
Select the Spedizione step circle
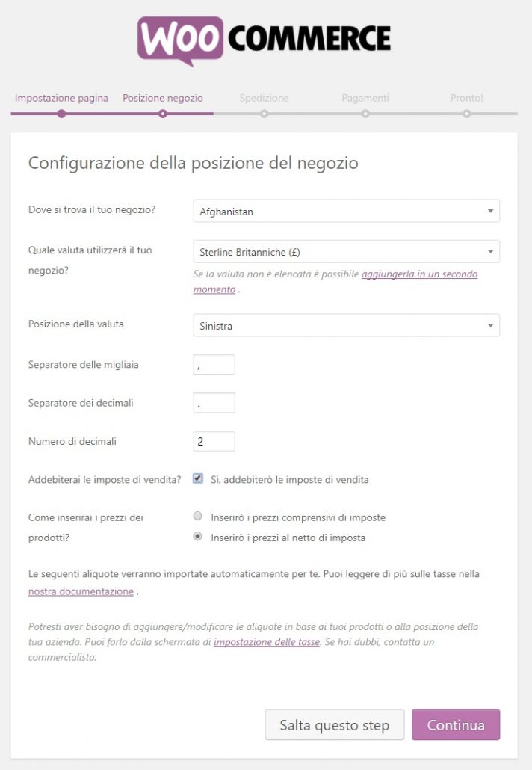263,112
